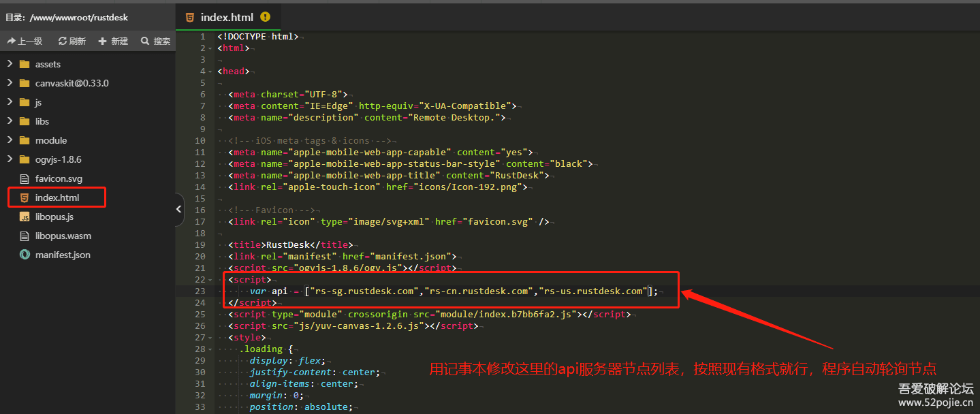Fold the html tag at line 2

tap(211, 48)
